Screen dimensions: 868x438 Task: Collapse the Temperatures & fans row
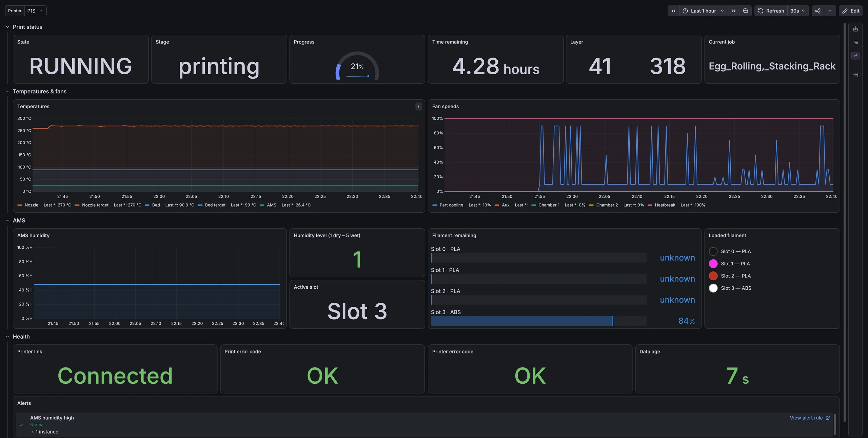[7, 92]
